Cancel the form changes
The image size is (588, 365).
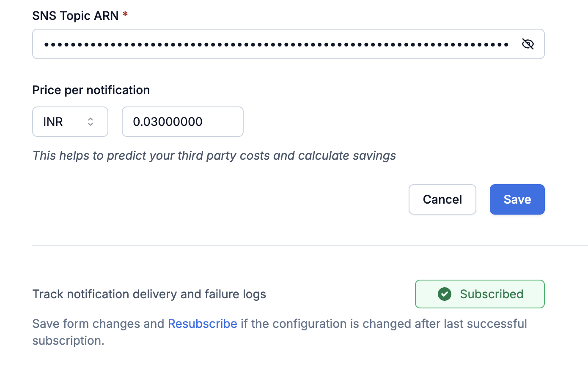442,199
